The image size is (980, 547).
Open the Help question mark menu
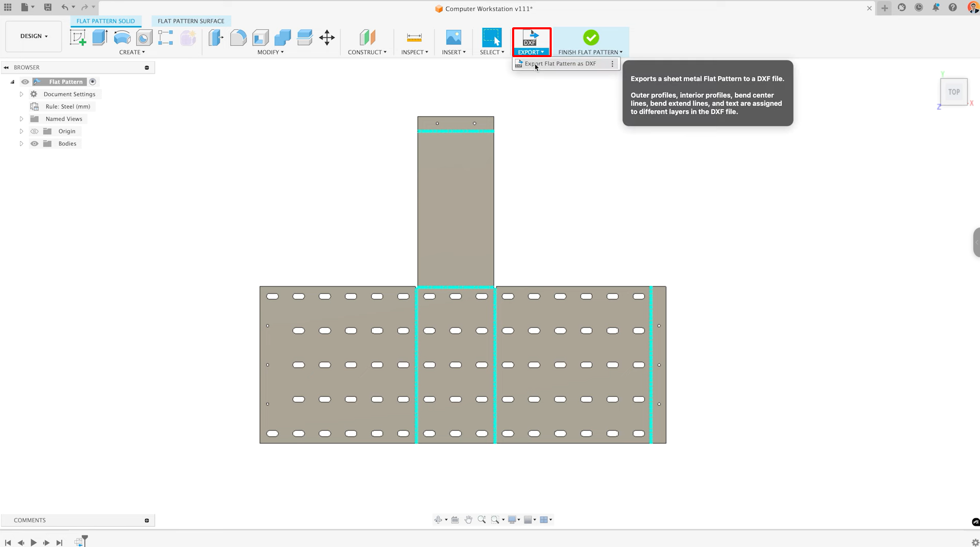[953, 7]
